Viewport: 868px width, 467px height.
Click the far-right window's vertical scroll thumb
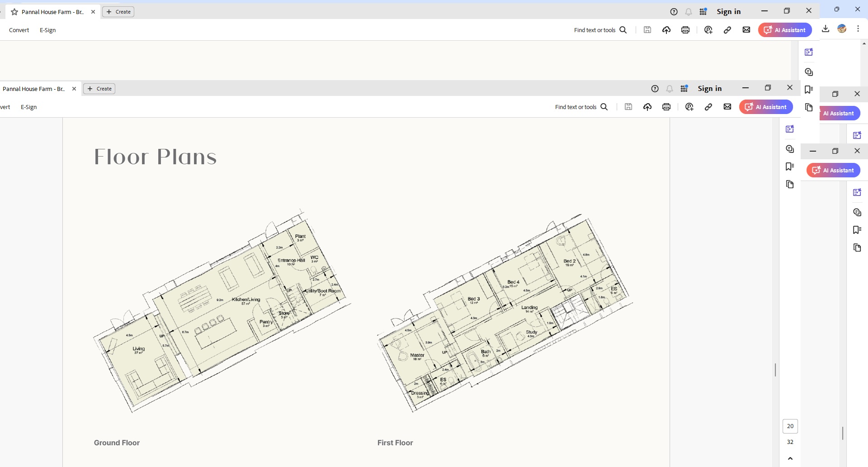tap(843, 433)
